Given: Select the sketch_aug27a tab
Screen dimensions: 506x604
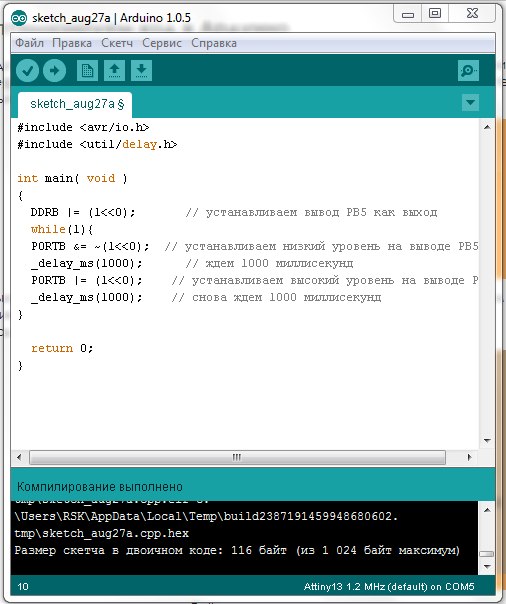Looking at the screenshot, I should point(75,104).
